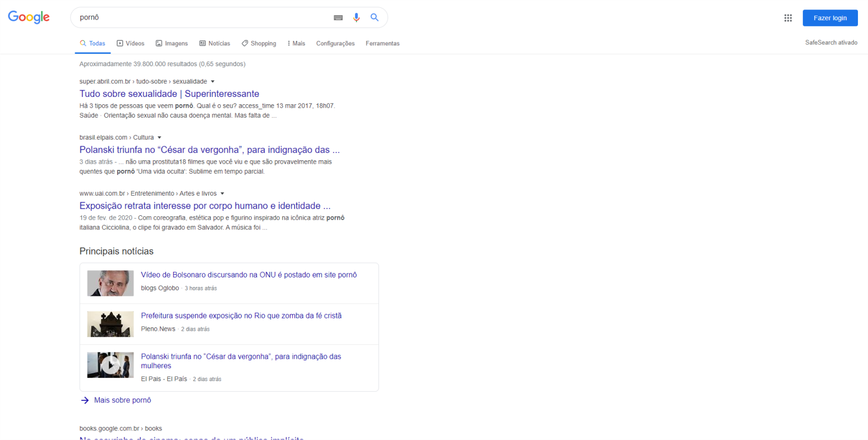The width and height of the screenshot is (868, 440).
Task: Click the super.abril.com.br breadcrumb URL
Action: pyautogui.click(x=143, y=81)
